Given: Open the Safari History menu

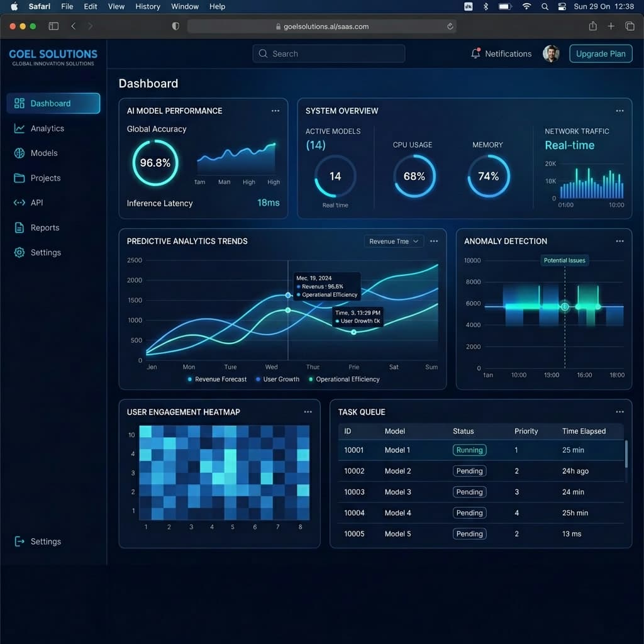Looking at the screenshot, I should click(x=148, y=6).
